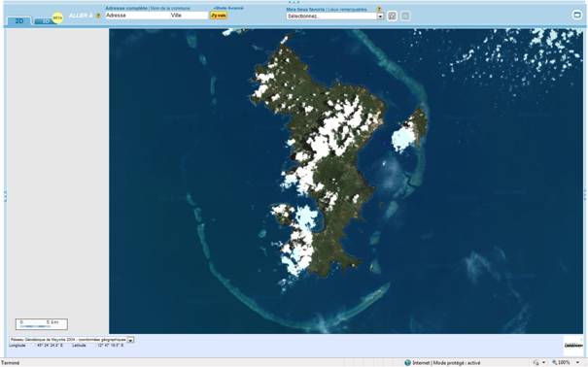Click the Longitude coordinate value
This screenshot has height=367, width=588.
pyautogui.click(x=50, y=346)
